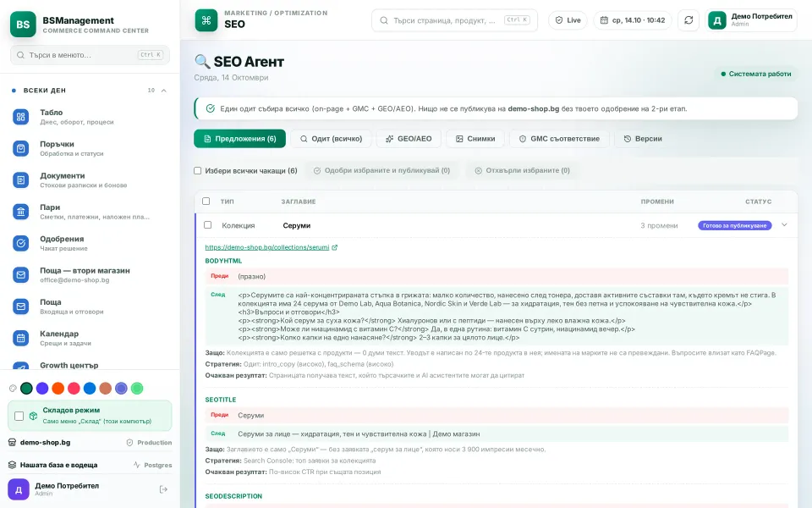Open the Демо Потребител account menu
Viewport: 812px width, 508px height.
pos(751,20)
